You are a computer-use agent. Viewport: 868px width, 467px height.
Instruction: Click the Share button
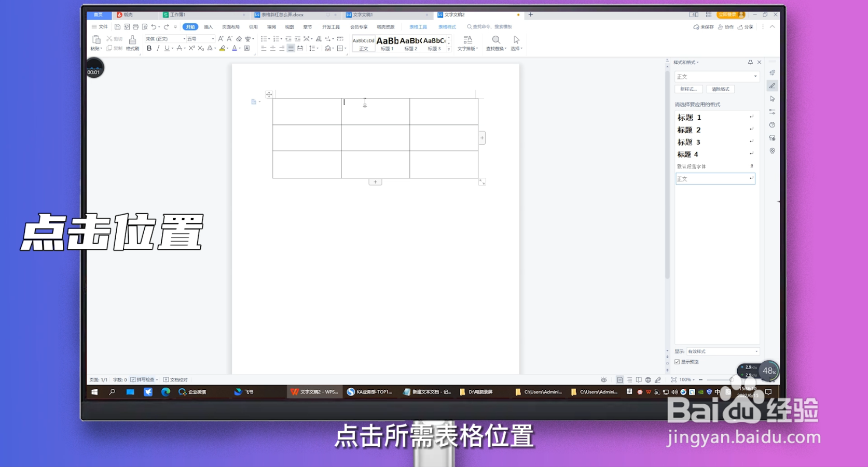coord(746,27)
